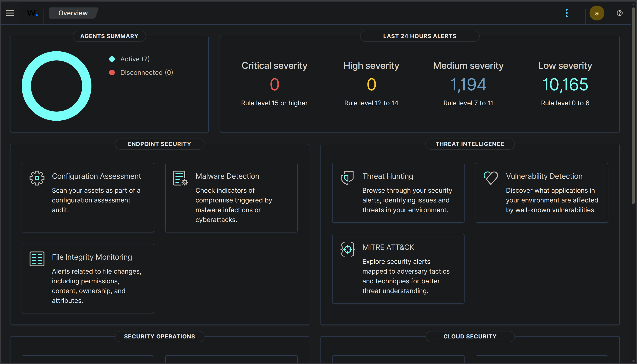The width and height of the screenshot is (637, 364).
Task: Open the Low severity count 10,165
Action: (x=565, y=85)
